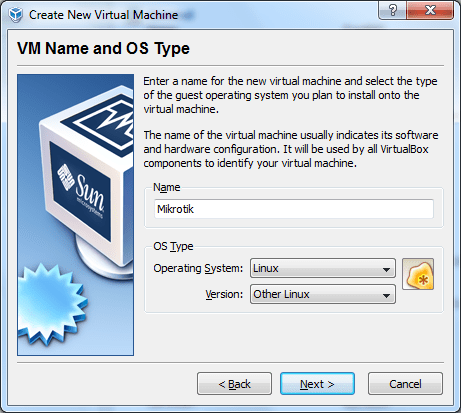The height and width of the screenshot is (413, 461).
Task: Go back with the Back button
Action: tap(234, 384)
